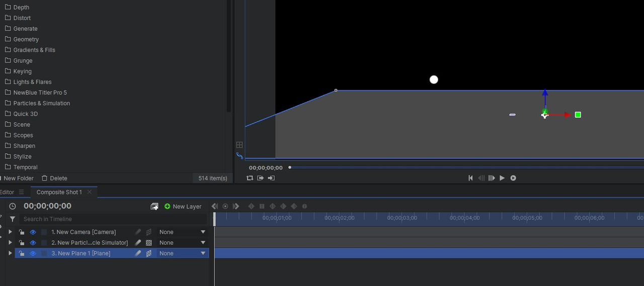This screenshot has width=644, height=286.
Task: Switch Particle Simulator layer dimension mode
Action: 149,243
